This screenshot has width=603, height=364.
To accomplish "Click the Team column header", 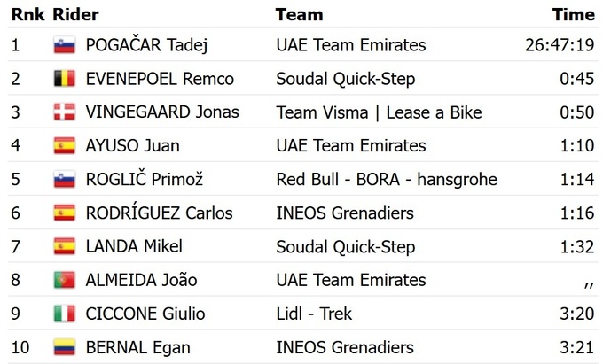I will tap(299, 14).
